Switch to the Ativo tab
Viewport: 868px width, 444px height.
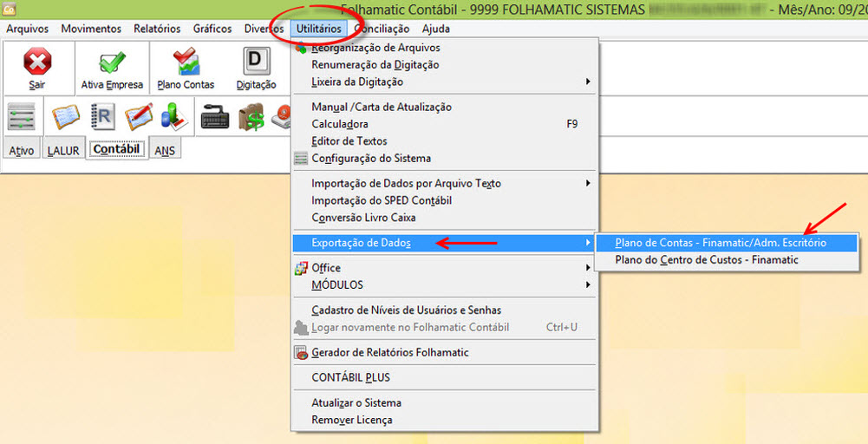point(22,150)
